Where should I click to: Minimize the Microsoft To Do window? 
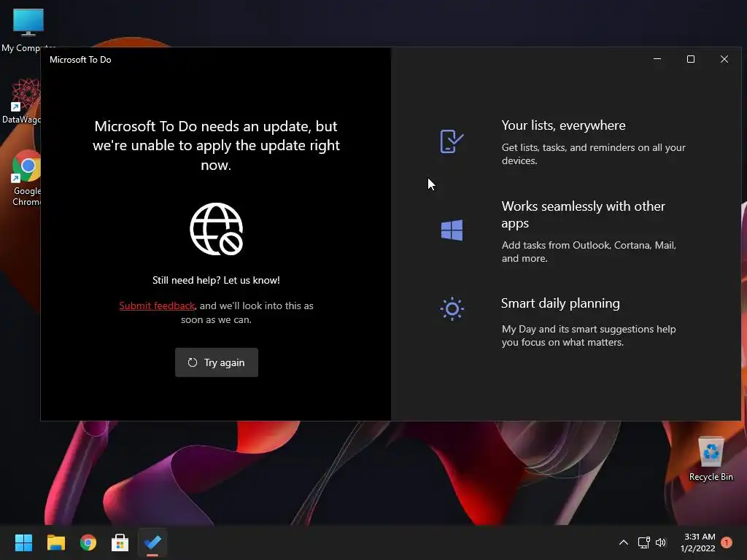[657, 59]
